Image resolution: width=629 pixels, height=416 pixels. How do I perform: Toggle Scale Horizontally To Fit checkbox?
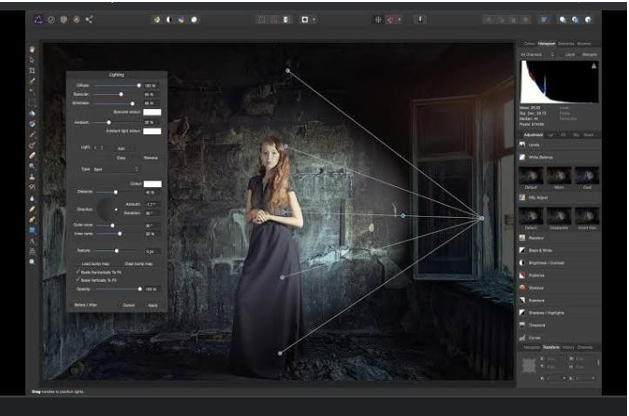coord(79,271)
